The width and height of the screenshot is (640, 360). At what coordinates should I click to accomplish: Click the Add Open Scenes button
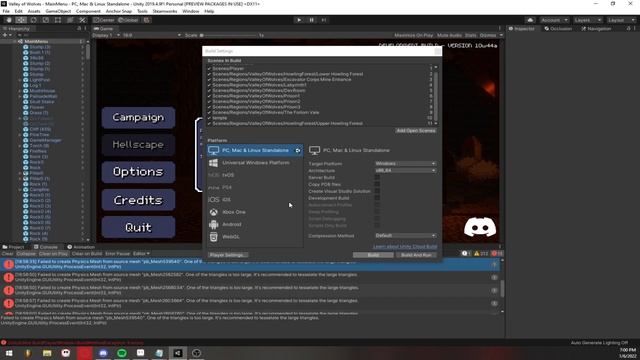tap(416, 131)
